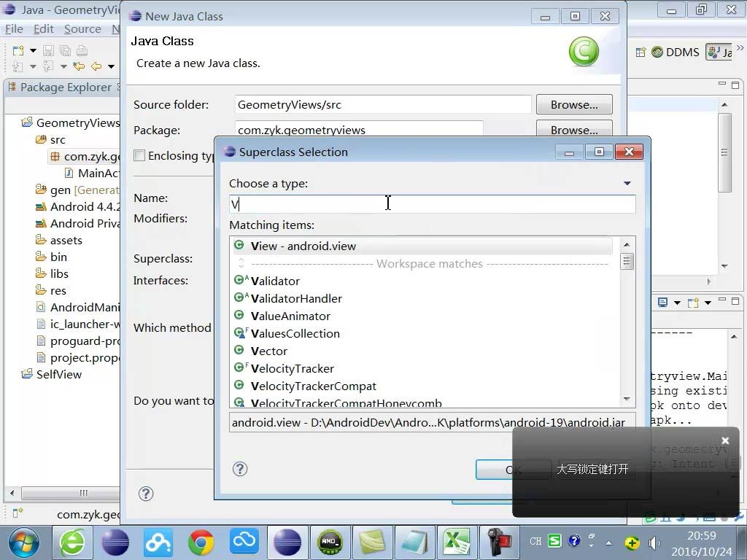Open type filter dropdown menu arrow
The height and width of the screenshot is (560, 747).
[x=627, y=183]
